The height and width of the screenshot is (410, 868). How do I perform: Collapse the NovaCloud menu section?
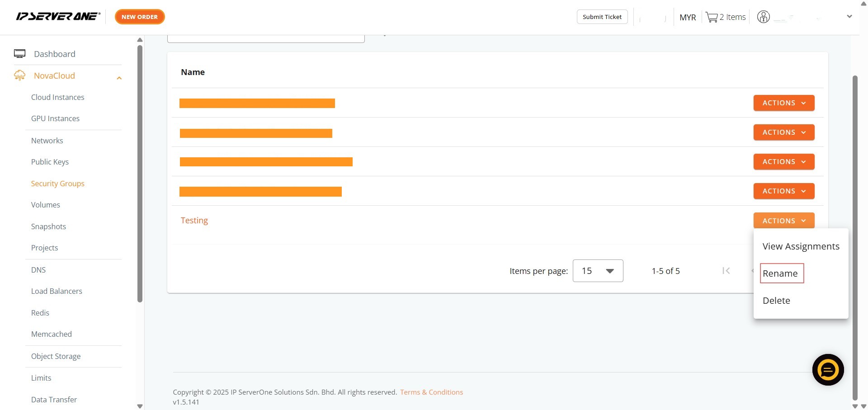119,78
